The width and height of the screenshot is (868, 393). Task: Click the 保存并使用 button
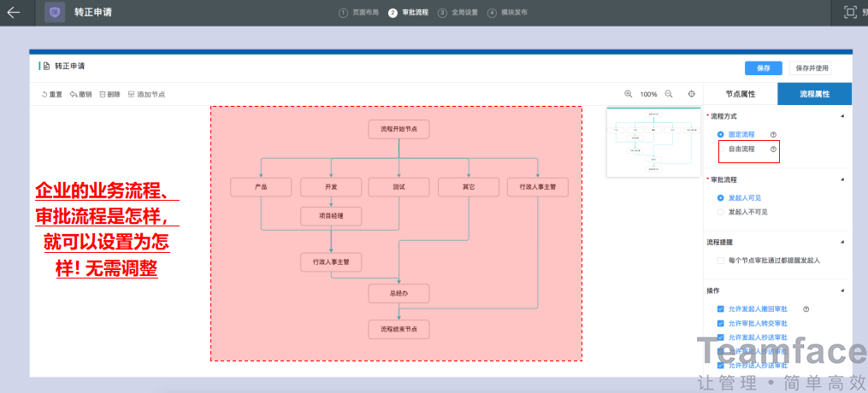pos(811,68)
